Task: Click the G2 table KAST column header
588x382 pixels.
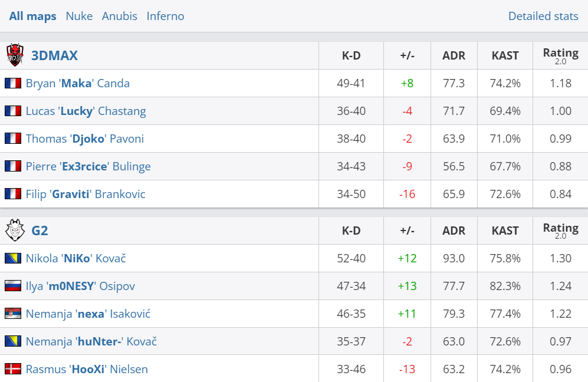Action: click(x=505, y=230)
